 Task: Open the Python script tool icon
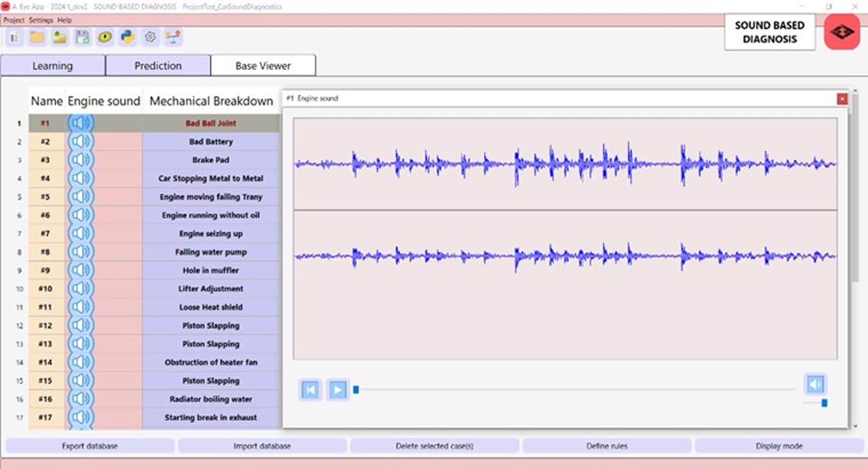pyautogui.click(x=128, y=37)
